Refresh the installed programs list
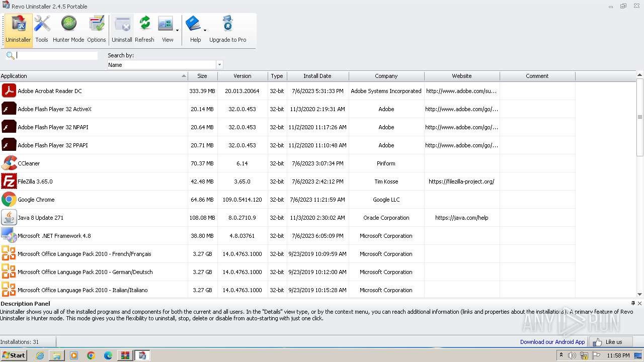The width and height of the screenshot is (644, 362). [144, 30]
